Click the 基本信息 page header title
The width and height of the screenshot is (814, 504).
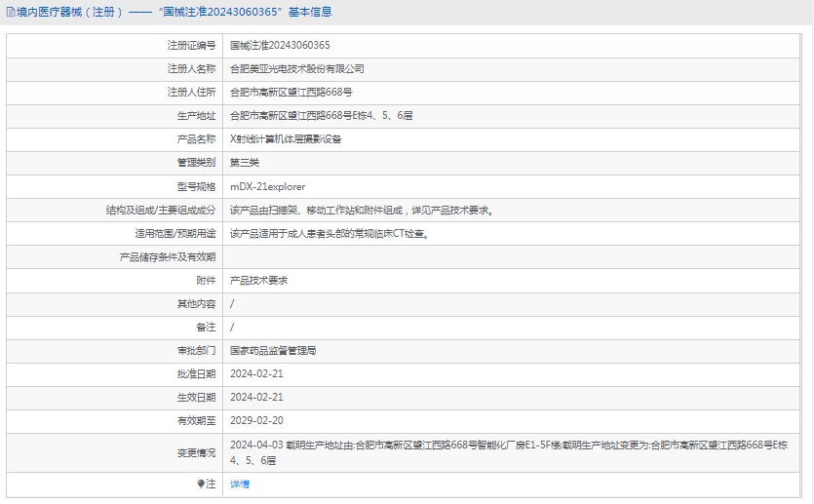click(174, 12)
